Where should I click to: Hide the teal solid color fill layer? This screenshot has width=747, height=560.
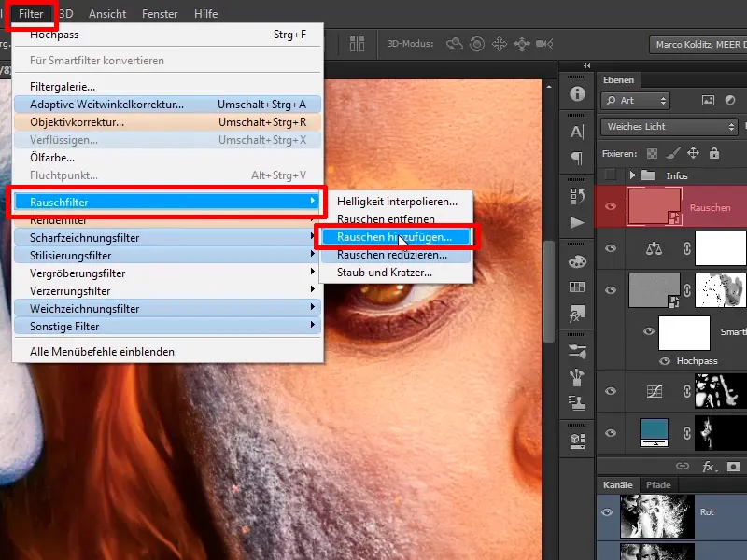pyautogui.click(x=611, y=433)
